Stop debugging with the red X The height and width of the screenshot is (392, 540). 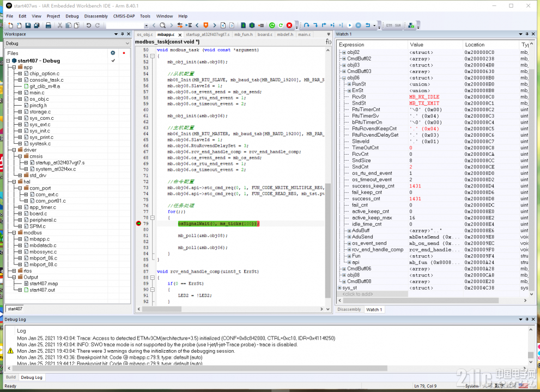[289, 26]
